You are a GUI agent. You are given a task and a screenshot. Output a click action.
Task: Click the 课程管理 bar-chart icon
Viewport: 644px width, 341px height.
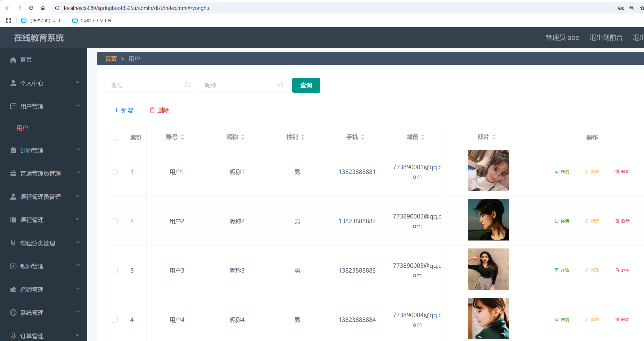click(13, 220)
